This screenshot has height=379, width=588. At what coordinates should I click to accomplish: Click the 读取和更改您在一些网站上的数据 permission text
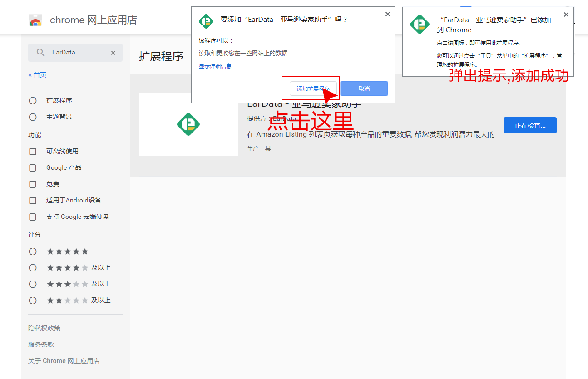(243, 53)
